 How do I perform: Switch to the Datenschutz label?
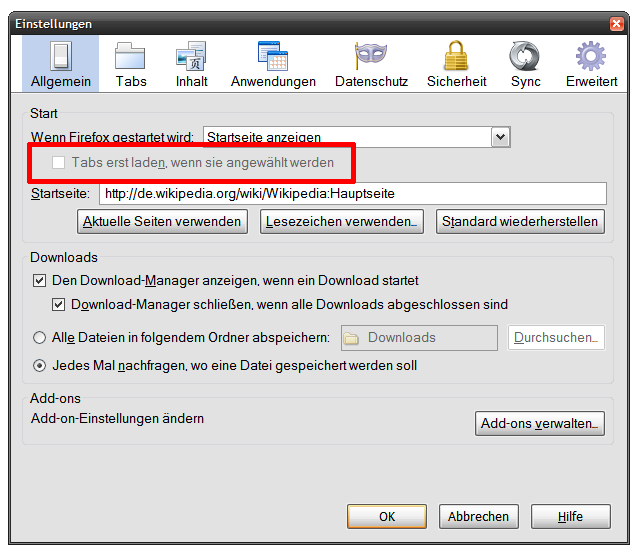[x=371, y=81]
